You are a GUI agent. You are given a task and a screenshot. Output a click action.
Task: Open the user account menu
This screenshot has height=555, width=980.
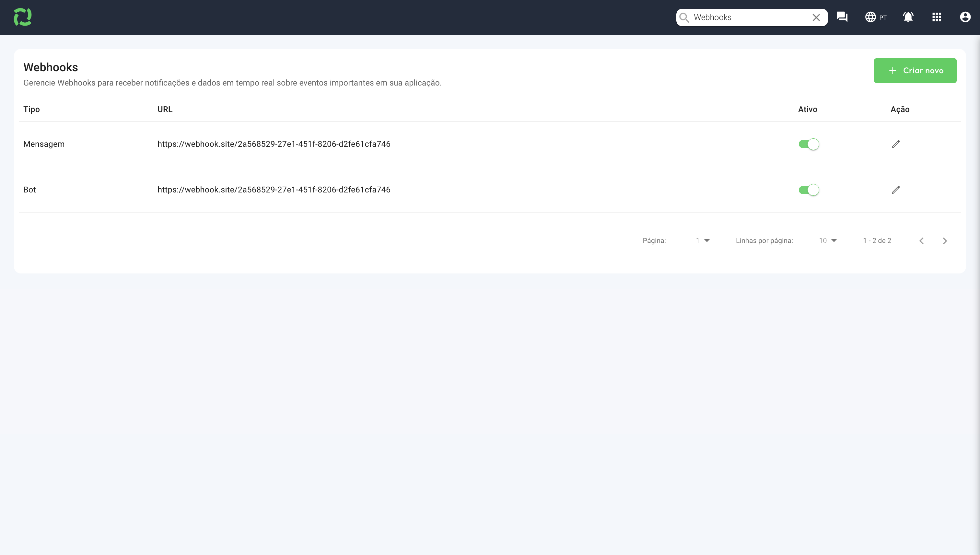click(965, 17)
